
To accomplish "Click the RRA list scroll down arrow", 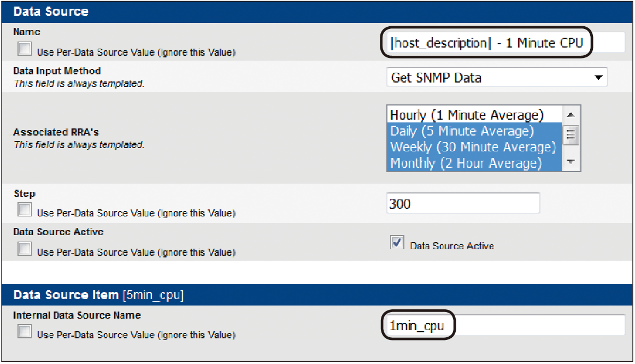I will pos(571,162).
